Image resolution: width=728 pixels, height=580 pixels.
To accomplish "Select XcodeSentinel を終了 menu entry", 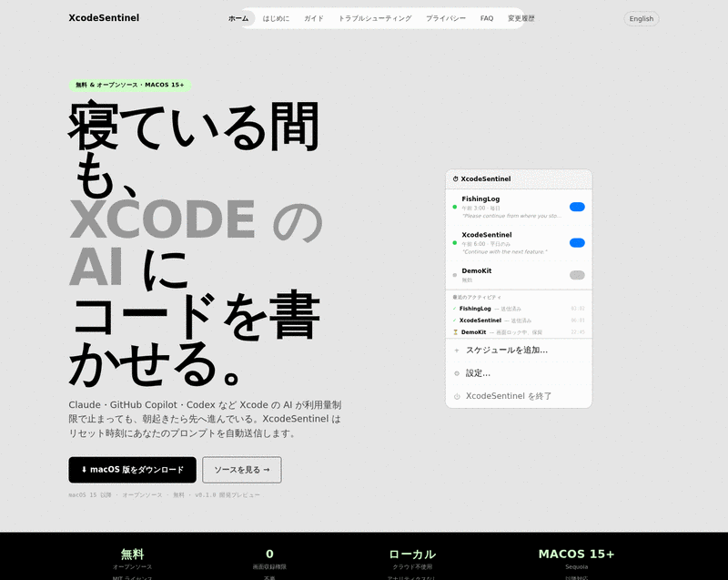I will coord(519,396).
